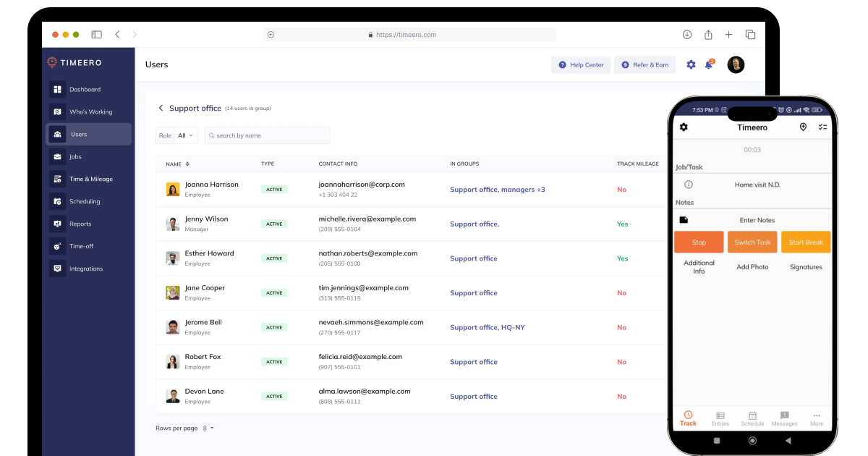The width and height of the screenshot is (868, 456).
Task: Click the browser back arrow
Action: 117,34
